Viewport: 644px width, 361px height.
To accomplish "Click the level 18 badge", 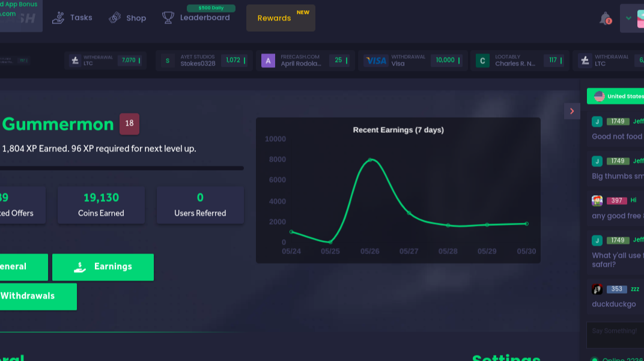I will click(129, 124).
